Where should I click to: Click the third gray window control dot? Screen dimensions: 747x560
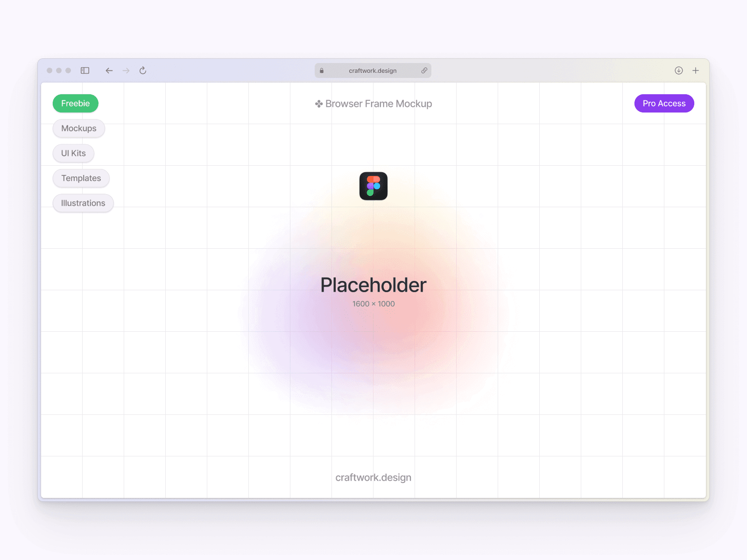coord(68,70)
